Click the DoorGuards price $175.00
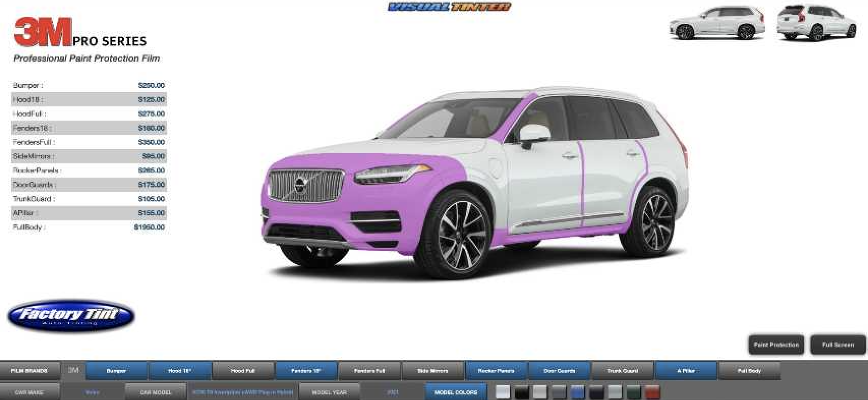 151,185
